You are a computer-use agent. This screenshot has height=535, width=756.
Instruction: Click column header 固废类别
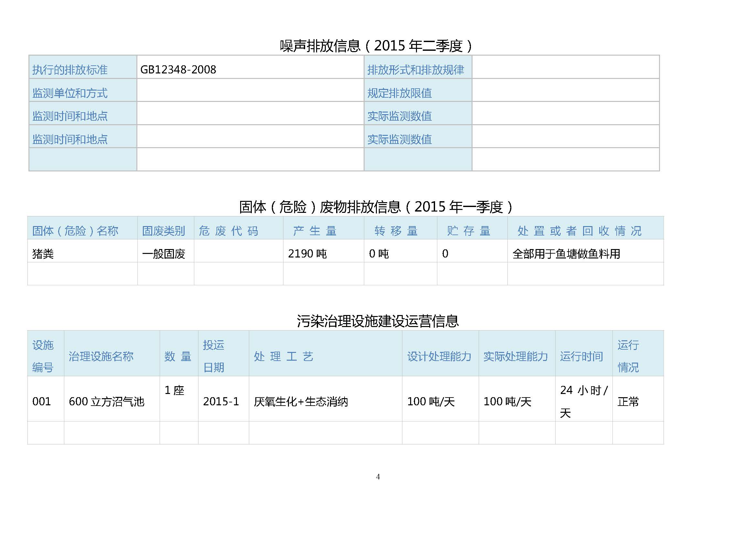[164, 231]
